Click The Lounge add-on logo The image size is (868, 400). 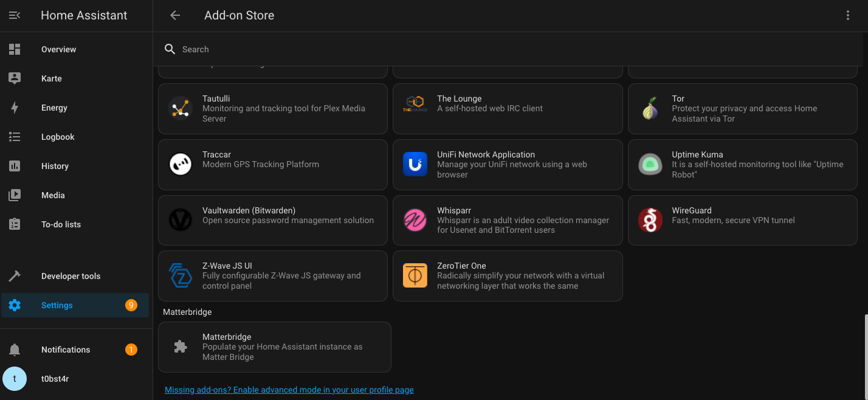415,104
